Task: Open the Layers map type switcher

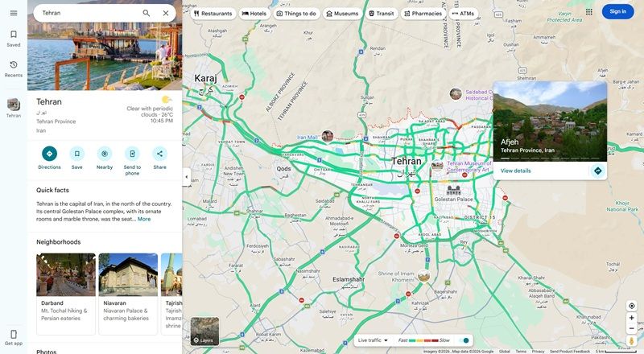Action: [204, 331]
